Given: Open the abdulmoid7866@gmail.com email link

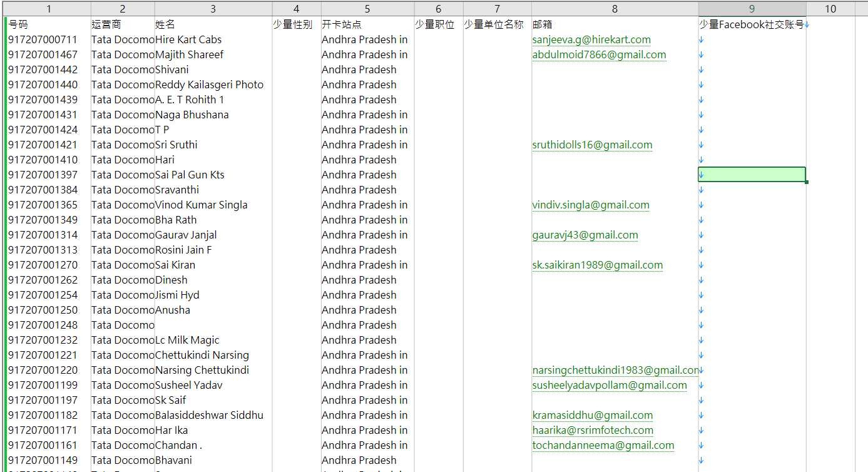Looking at the screenshot, I should [599, 54].
